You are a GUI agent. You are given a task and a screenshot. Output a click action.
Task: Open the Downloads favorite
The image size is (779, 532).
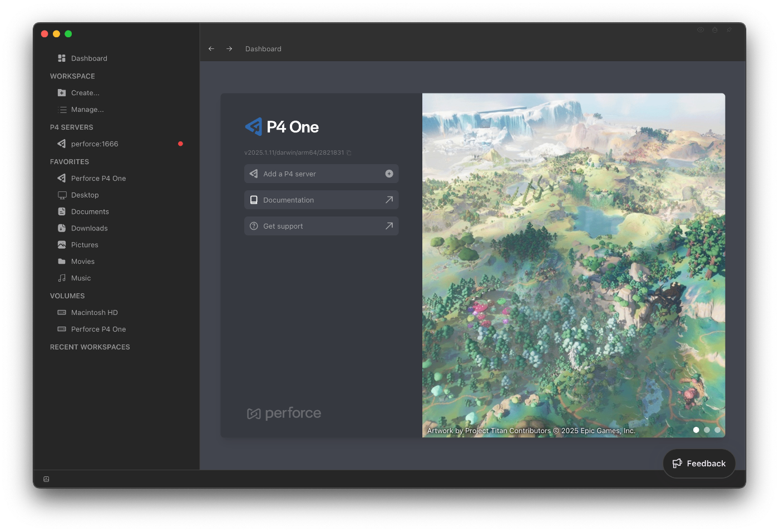point(83,229)
